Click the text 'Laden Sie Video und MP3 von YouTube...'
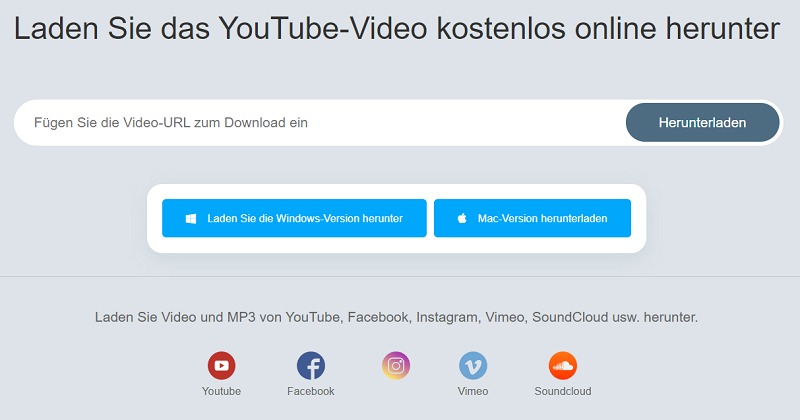Image resolution: width=800 pixels, height=420 pixels. pyautogui.click(x=396, y=317)
